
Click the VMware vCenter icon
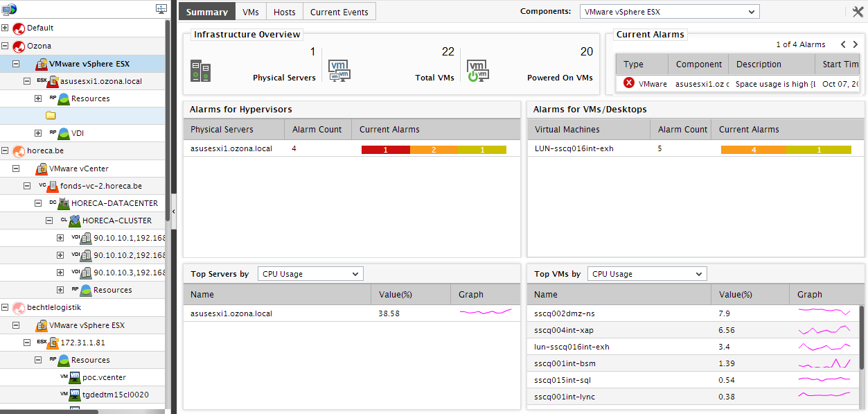tap(41, 169)
